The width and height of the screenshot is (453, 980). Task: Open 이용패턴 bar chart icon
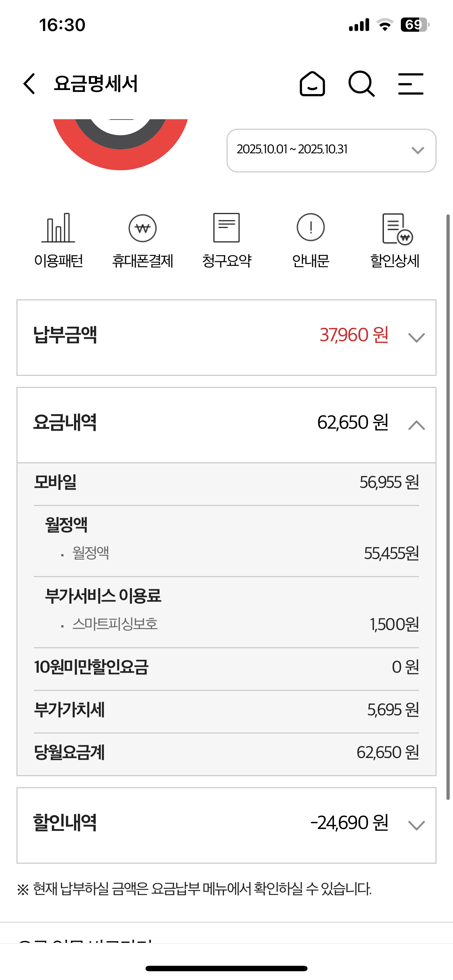click(58, 228)
